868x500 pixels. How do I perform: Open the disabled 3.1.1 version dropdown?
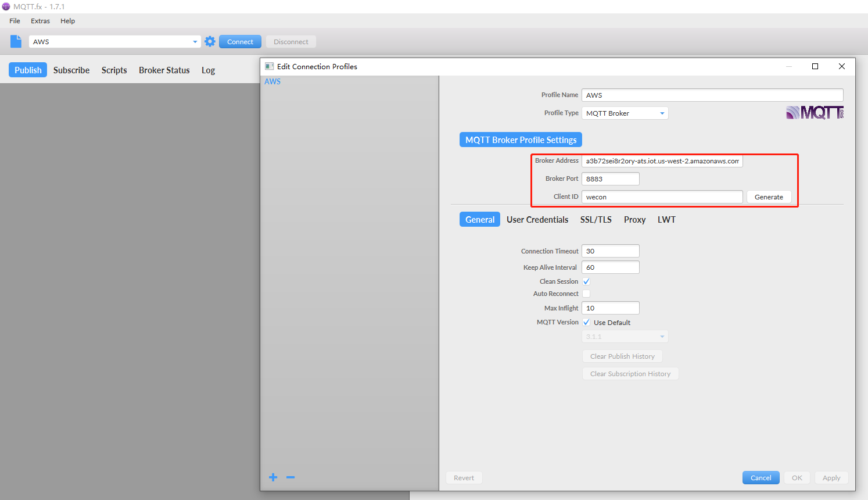click(625, 337)
